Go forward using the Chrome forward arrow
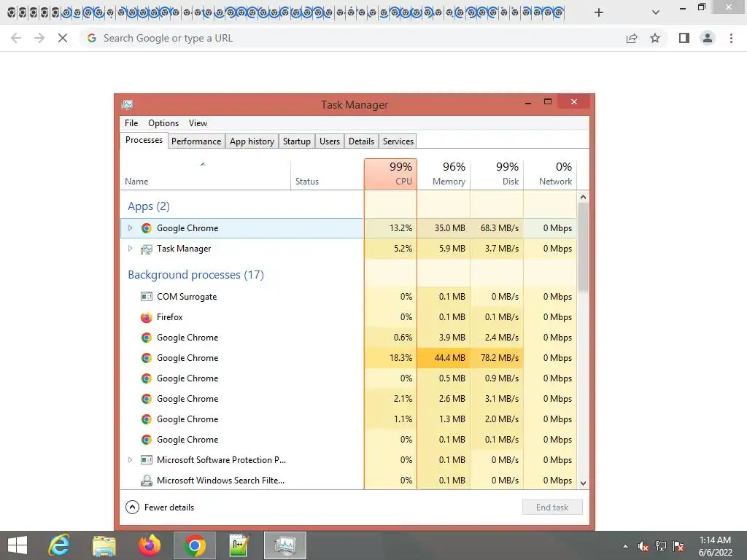This screenshot has width=747, height=560. [x=39, y=38]
